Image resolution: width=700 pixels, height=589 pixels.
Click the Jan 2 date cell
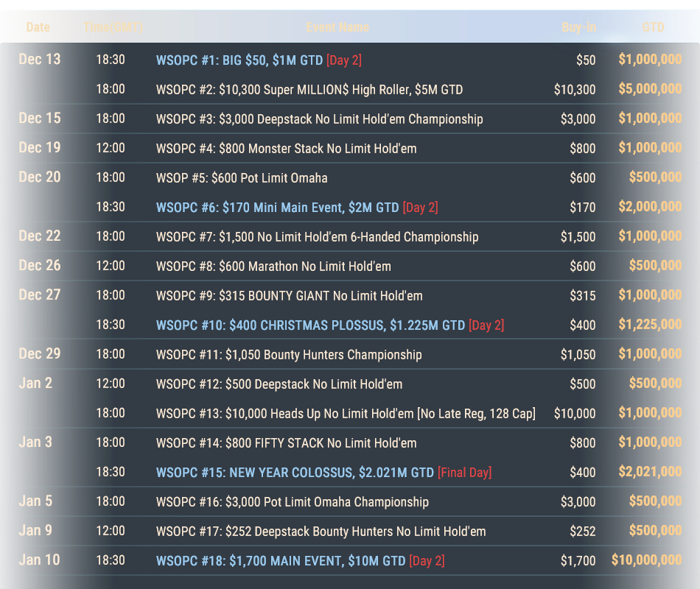tap(35, 383)
